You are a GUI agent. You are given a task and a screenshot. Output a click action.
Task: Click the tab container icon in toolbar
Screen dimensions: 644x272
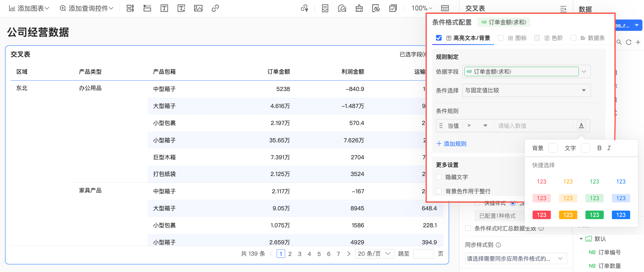[147, 8]
